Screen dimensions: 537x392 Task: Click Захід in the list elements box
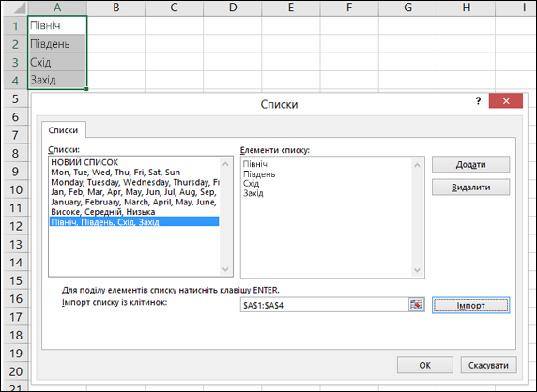253,193
